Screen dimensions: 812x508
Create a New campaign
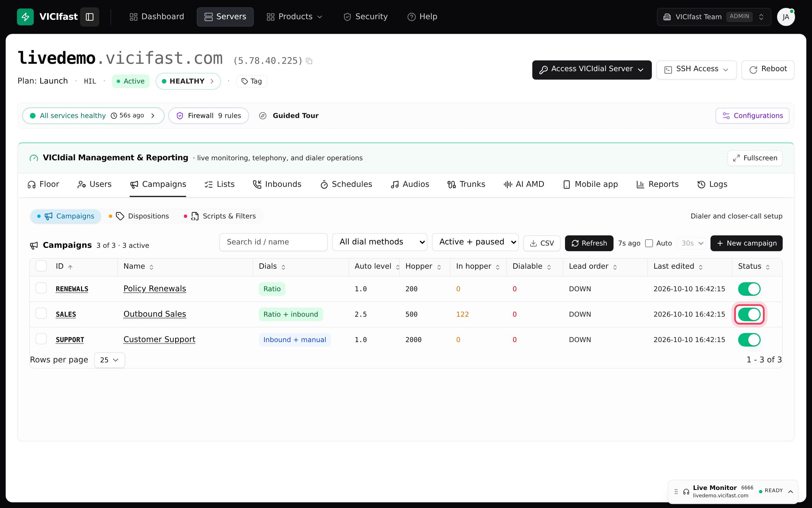coord(746,243)
